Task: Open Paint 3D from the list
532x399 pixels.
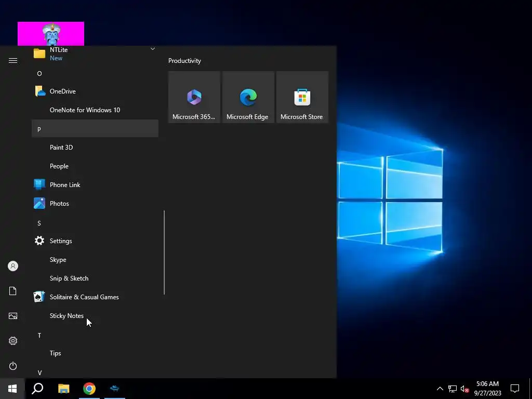Action: coord(95,147)
